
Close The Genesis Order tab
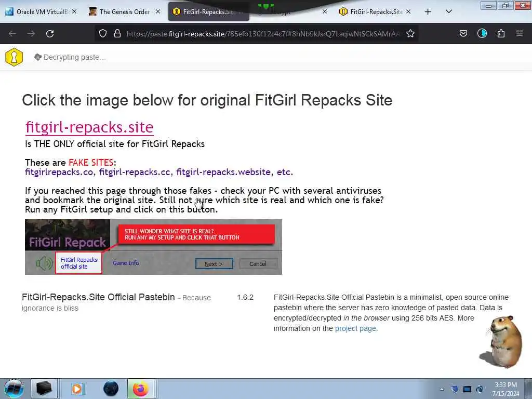tap(158, 11)
